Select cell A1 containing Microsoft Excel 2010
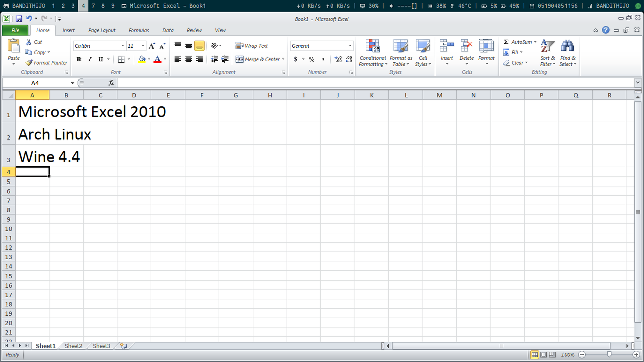The image size is (644, 362). point(32,111)
